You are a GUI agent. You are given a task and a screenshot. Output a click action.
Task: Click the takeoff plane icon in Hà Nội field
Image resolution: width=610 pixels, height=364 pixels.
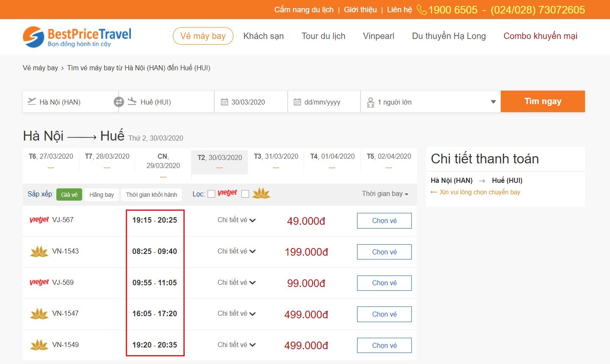click(x=32, y=101)
